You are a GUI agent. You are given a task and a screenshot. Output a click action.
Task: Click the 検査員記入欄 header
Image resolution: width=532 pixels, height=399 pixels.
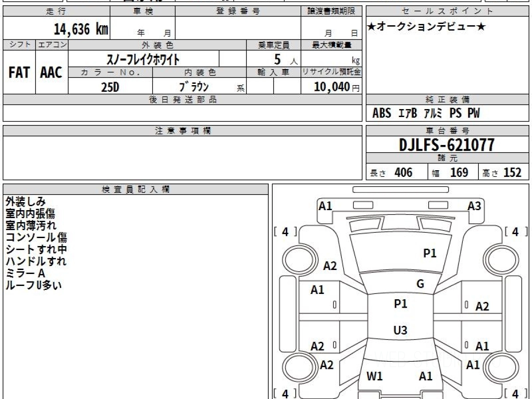[x=136, y=189]
